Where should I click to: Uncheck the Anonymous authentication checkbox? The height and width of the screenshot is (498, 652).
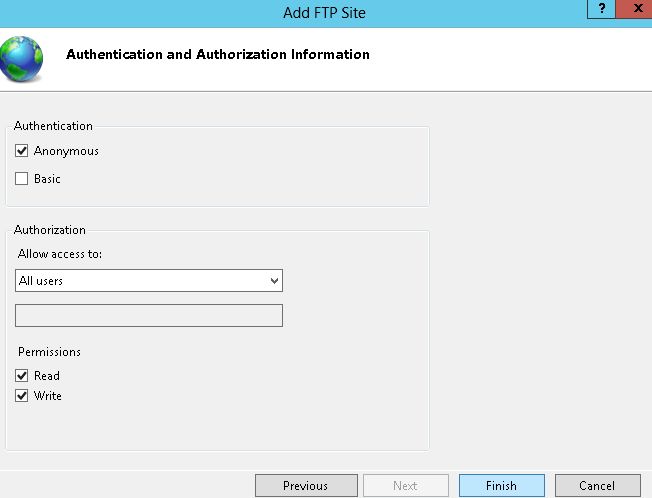tap(22, 150)
